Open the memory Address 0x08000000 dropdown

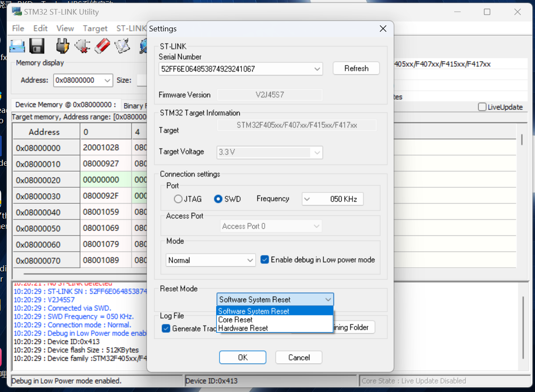click(107, 80)
